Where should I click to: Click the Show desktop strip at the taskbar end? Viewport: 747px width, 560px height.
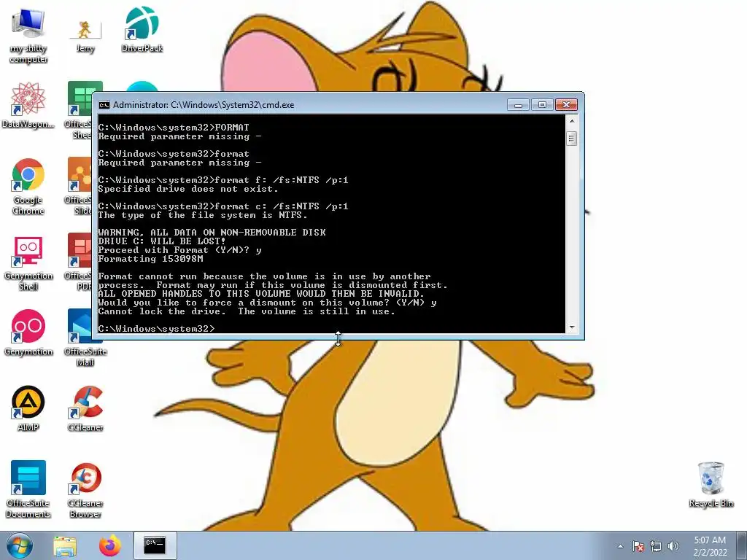click(x=742, y=545)
